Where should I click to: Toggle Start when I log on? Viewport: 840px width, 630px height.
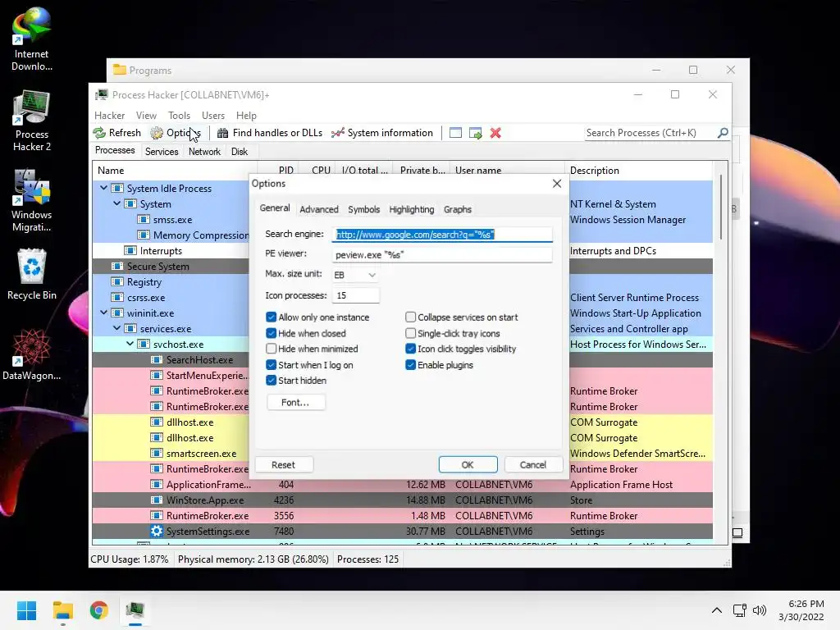[271, 365]
